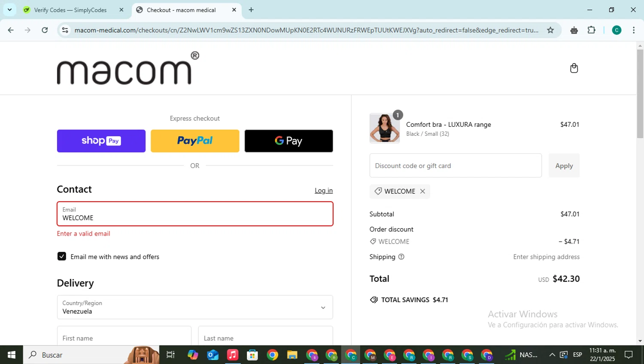Screen dimensions: 644x364
Task: Expand the Country/Region dropdown
Action: [x=195, y=307]
